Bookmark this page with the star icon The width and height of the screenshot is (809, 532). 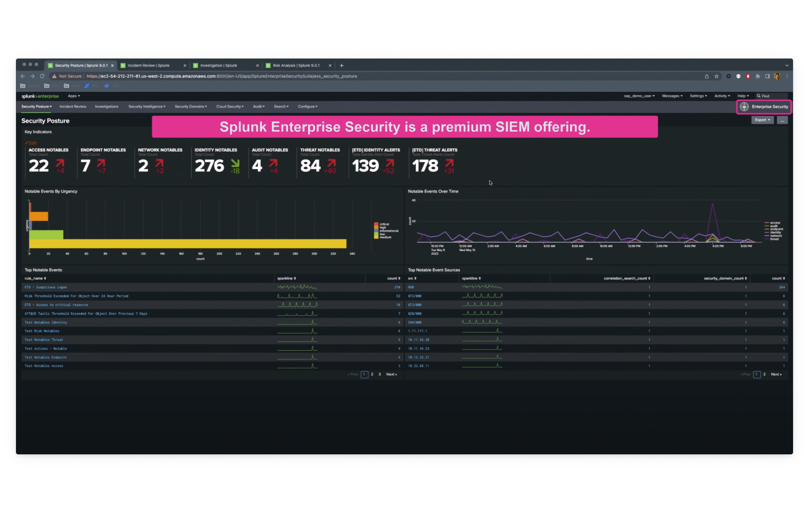(x=716, y=76)
